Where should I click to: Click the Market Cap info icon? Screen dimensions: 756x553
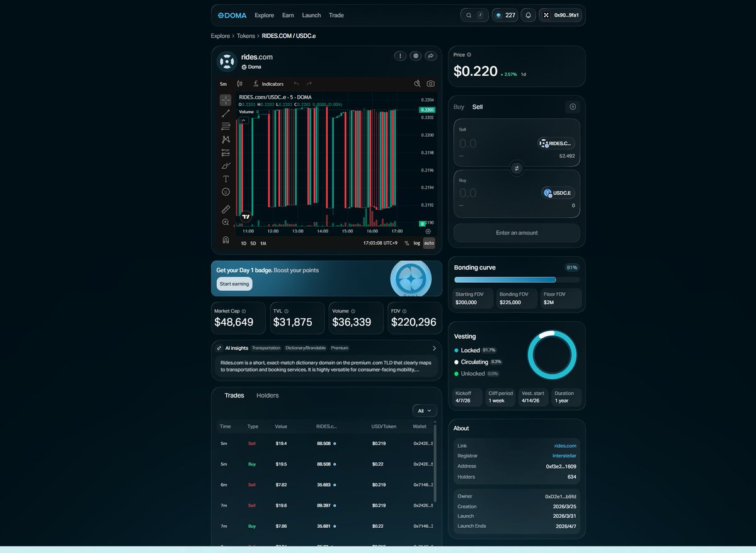pos(244,311)
